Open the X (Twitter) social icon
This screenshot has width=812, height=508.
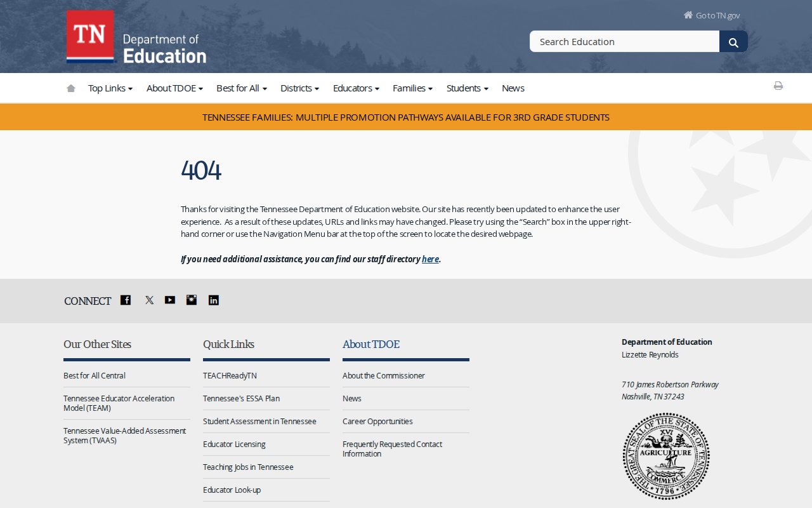(x=149, y=300)
